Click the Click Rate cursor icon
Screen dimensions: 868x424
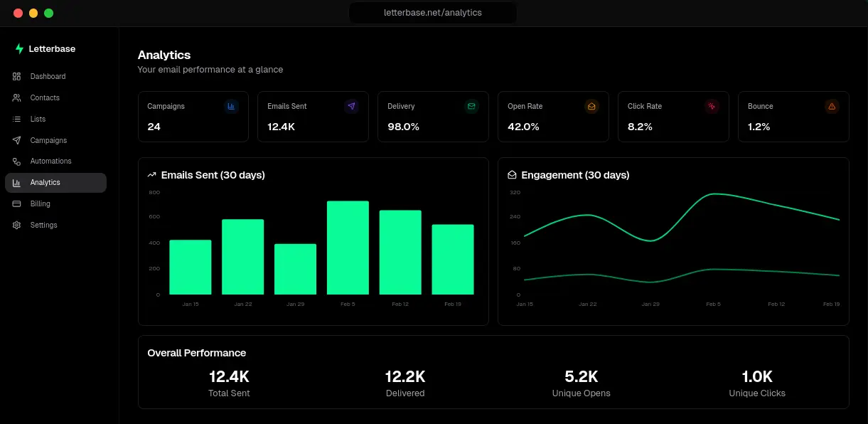pyautogui.click(x=712, y=106)
